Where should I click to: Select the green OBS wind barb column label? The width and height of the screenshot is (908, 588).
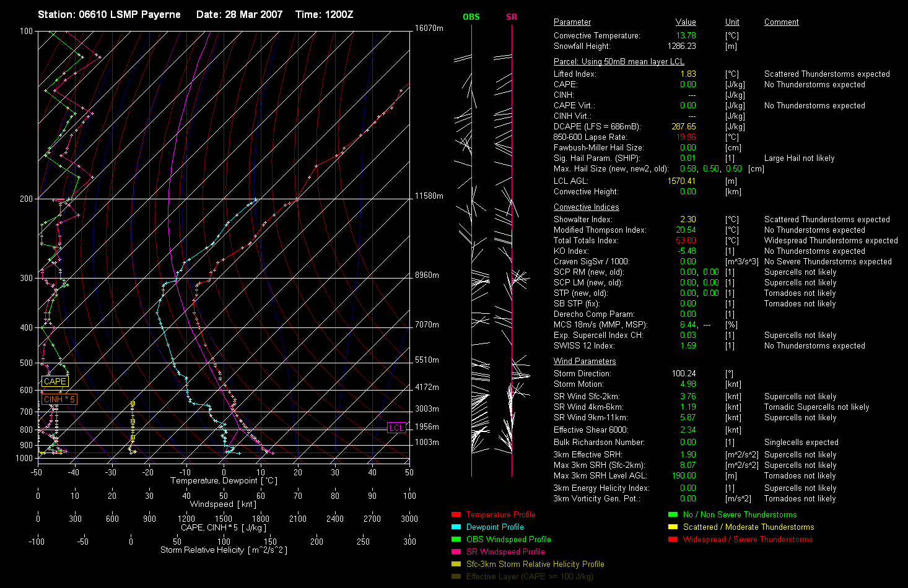click(x=471, y=17)
